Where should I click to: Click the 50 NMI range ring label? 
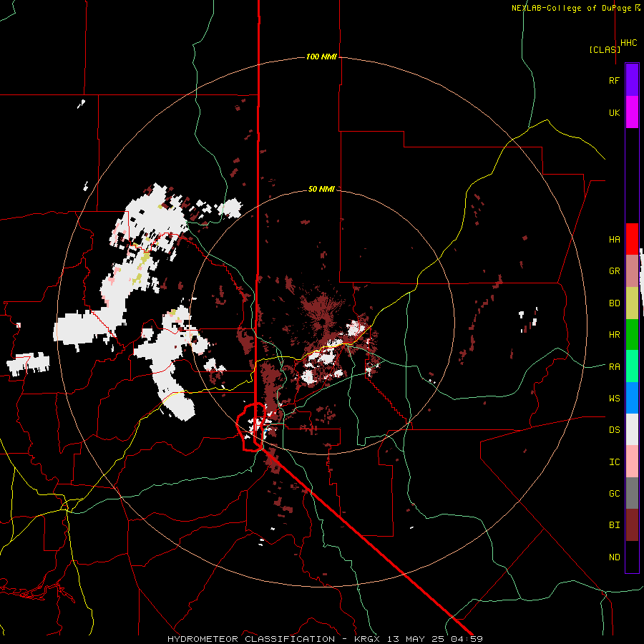[x=321, y=189]
